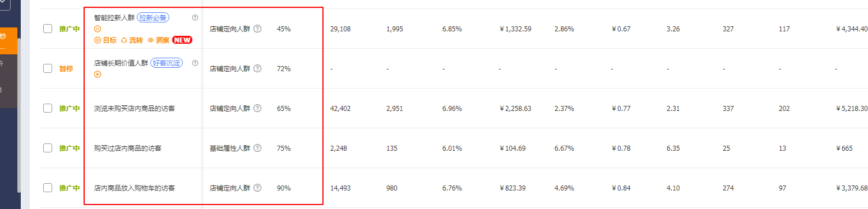The image size is (868, 209).
Task: Open 洞察 eye insight link
Action: pos(159,40)
